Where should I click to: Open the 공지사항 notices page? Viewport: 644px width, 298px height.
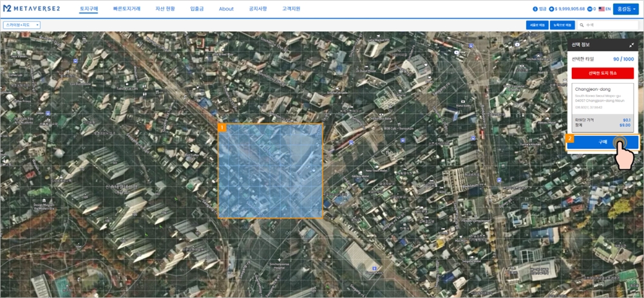(258, 8)
